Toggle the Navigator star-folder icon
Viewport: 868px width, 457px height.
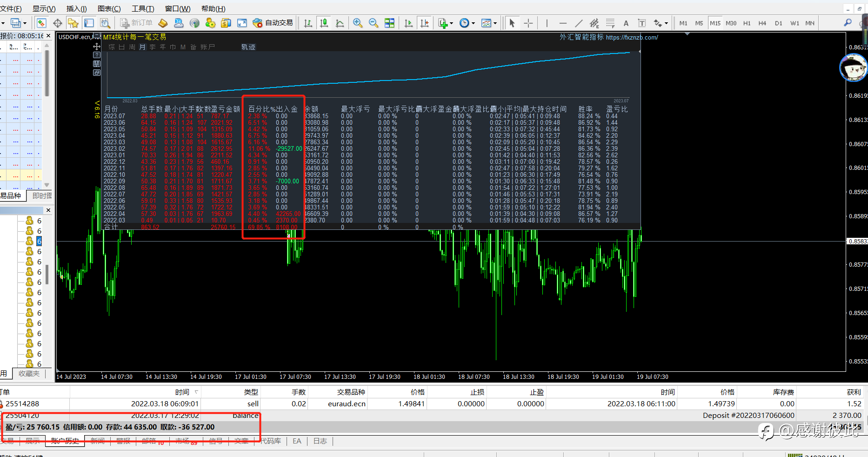pyautogui.click(x=73, y=23)
